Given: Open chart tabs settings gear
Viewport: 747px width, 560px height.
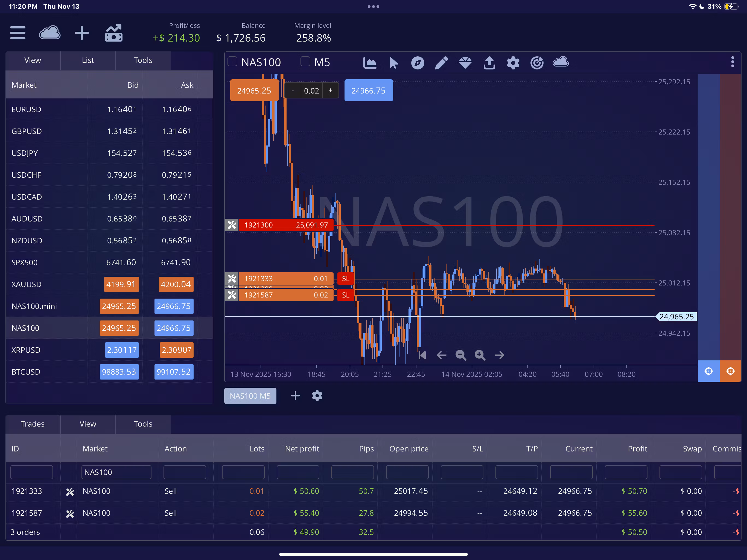Looking at the screenshot, I should pyautogui.click(x=317, y=395).
